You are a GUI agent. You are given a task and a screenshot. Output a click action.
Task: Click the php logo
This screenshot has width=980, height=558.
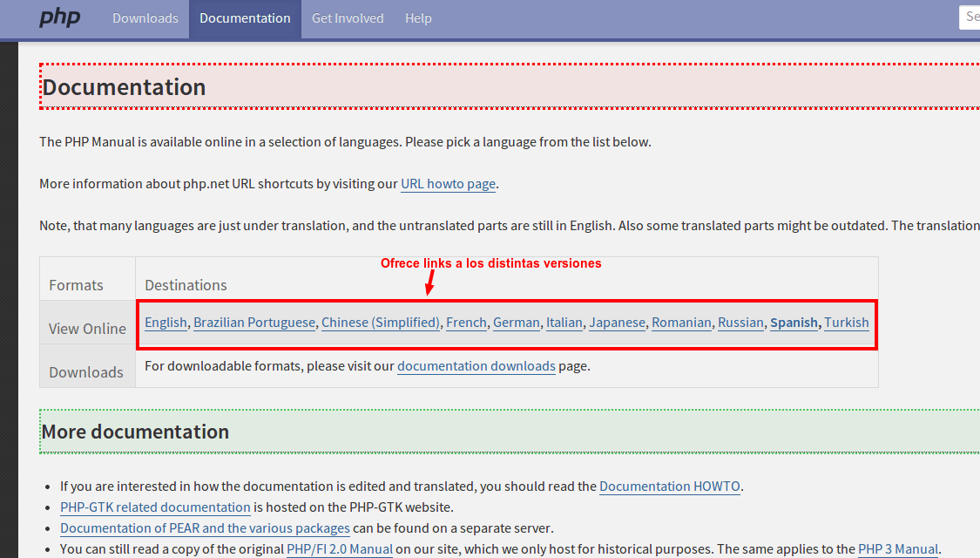60,17
